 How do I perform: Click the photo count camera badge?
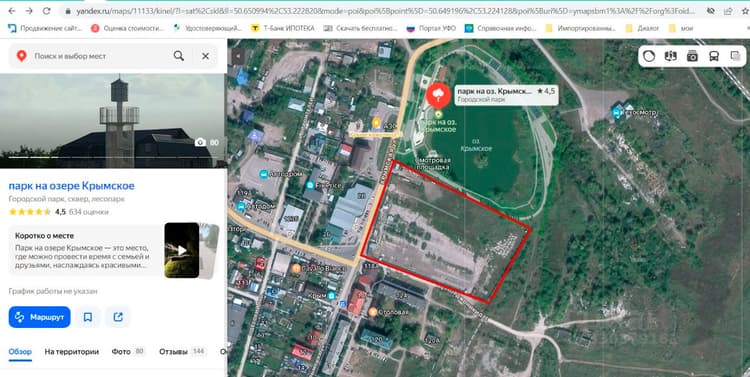pos(207,142)
